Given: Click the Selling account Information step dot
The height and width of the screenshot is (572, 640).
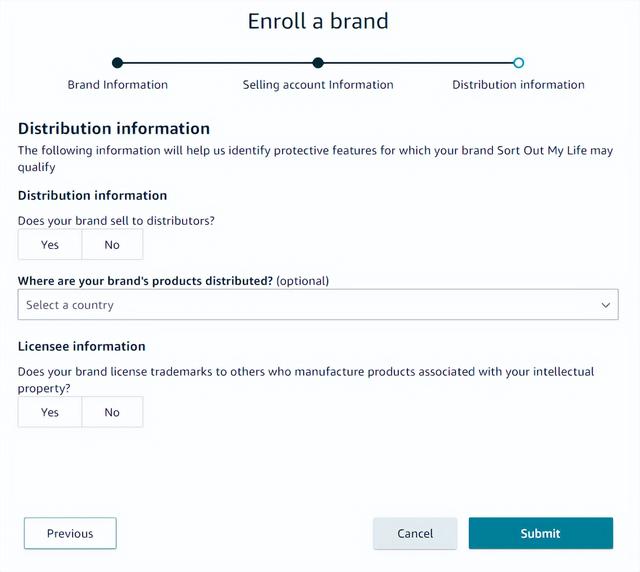Looking at the screenshot, I should click(x=318, y=63).
